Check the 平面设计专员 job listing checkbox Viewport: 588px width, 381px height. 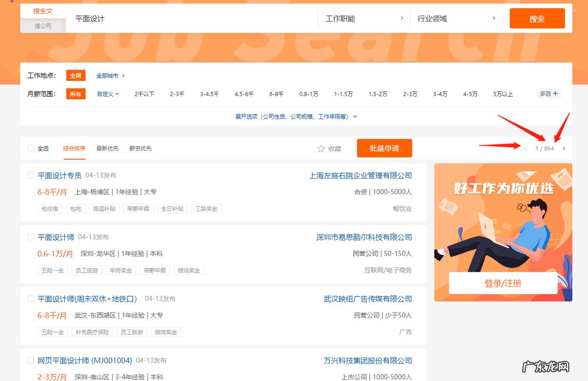point(30,175)
